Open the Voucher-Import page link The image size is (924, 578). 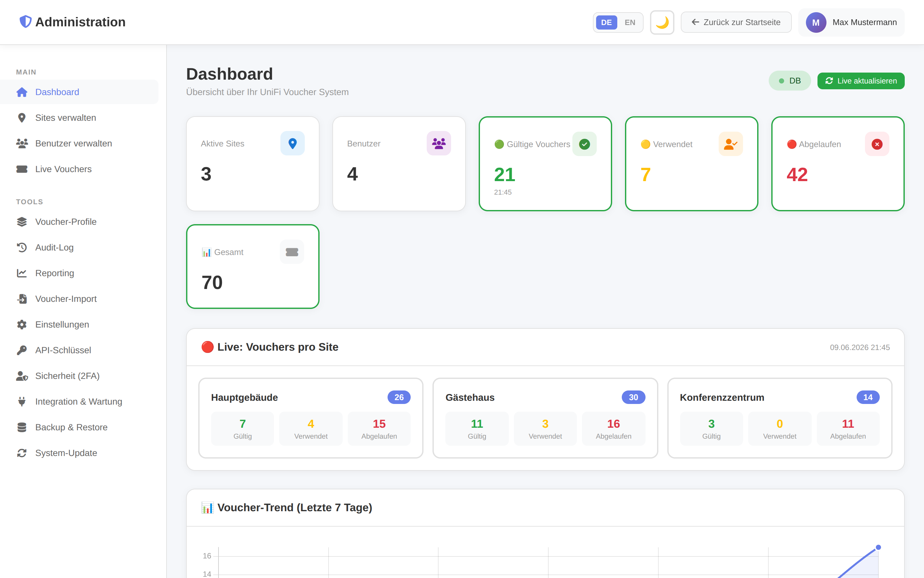79,299
